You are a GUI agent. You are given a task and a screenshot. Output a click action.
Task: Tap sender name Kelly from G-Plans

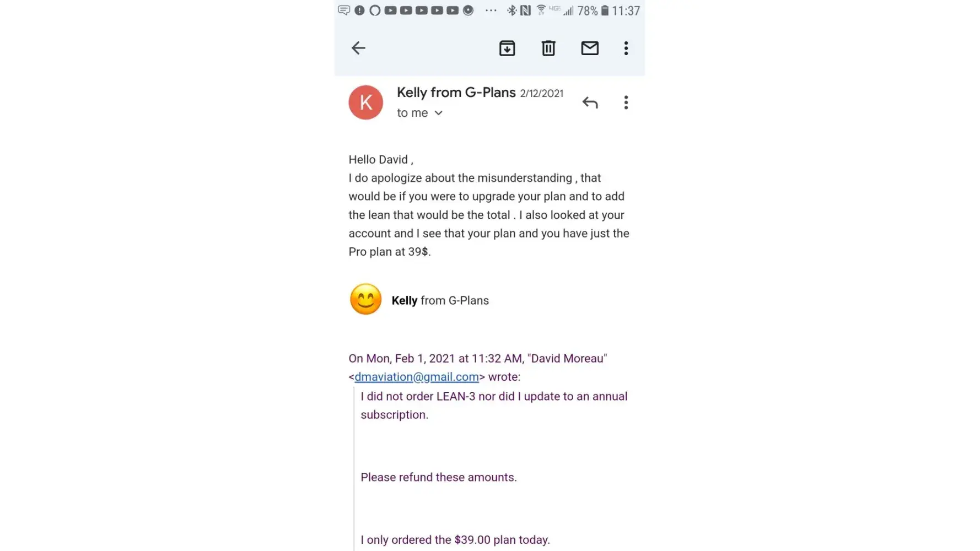456,93
